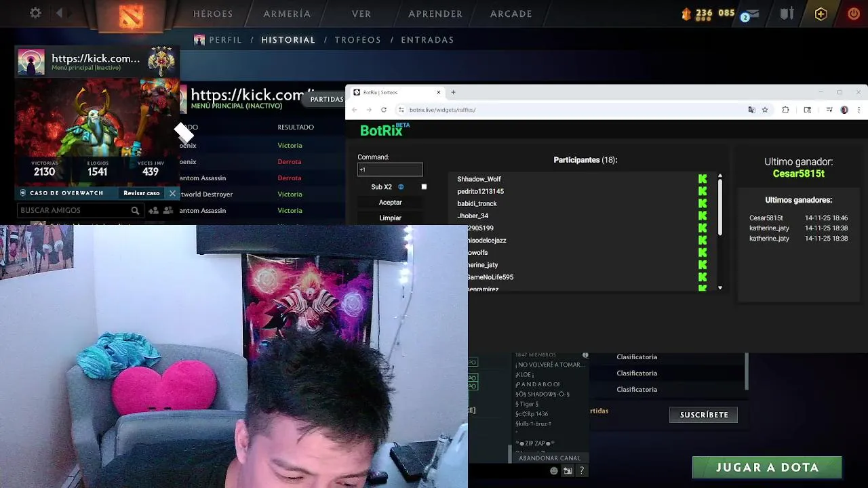Click the magnifier in Buscar Amigos
The image size is (868, 488).
point(135,211)
